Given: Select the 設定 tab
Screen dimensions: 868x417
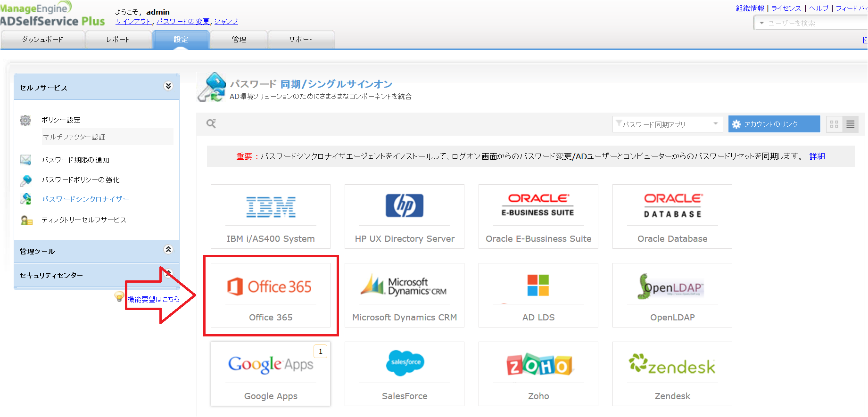Looking at the screenshot, I should click(181, 40).
